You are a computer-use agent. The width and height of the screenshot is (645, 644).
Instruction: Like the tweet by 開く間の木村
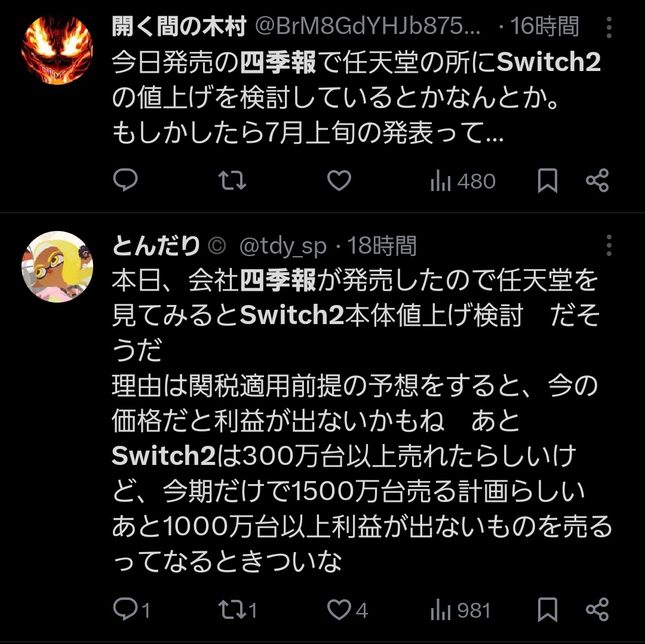coord(339,180)
